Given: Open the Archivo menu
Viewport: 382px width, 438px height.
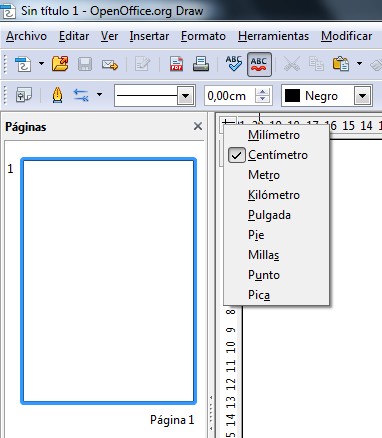Looking at the screenshot, I should (x=26, y=36).
